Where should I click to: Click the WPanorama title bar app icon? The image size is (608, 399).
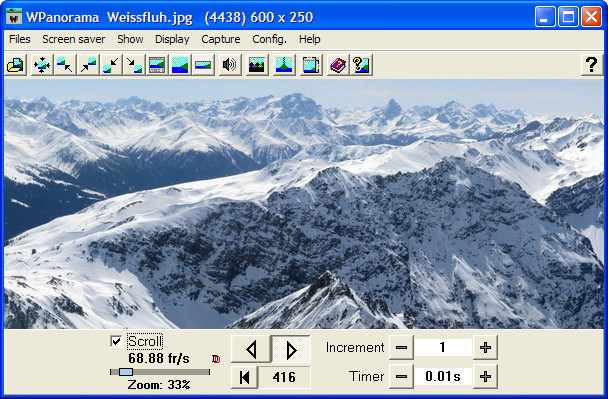14,17
